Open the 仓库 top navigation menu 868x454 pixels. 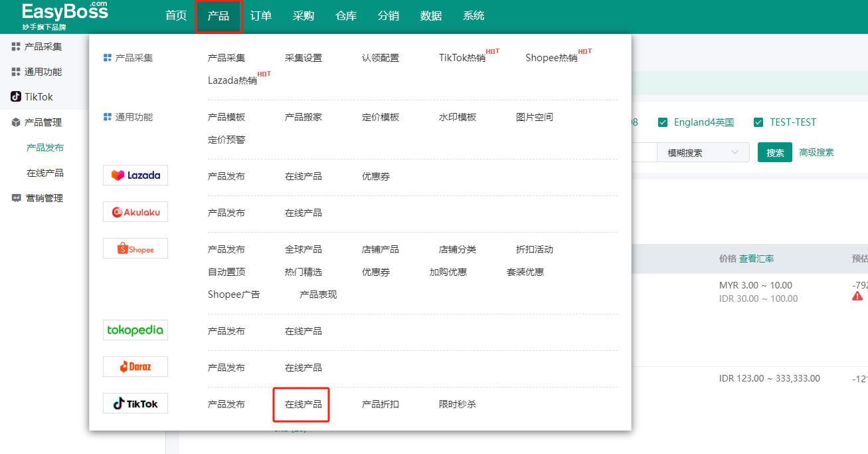click(346, 16)
